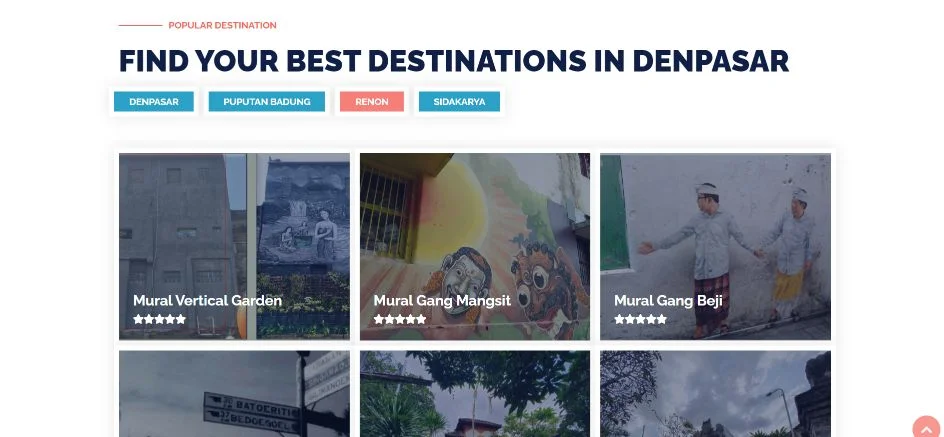Choose the highlighted RENON filter tab
The image size is (944, 437).
click(x=371, y=102)
